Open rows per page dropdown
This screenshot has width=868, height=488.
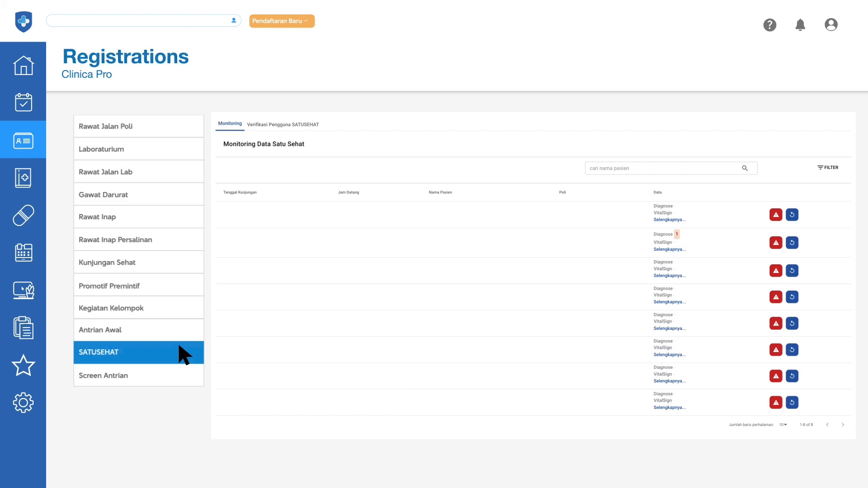click(783, 425)
